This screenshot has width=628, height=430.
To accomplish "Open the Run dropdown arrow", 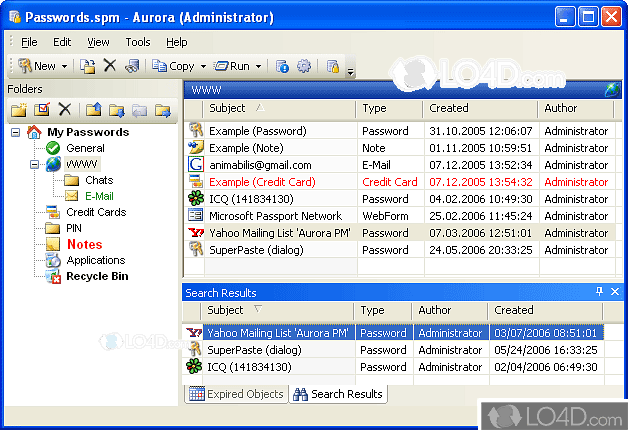I will pyautogui.click(x=258, y=66).
